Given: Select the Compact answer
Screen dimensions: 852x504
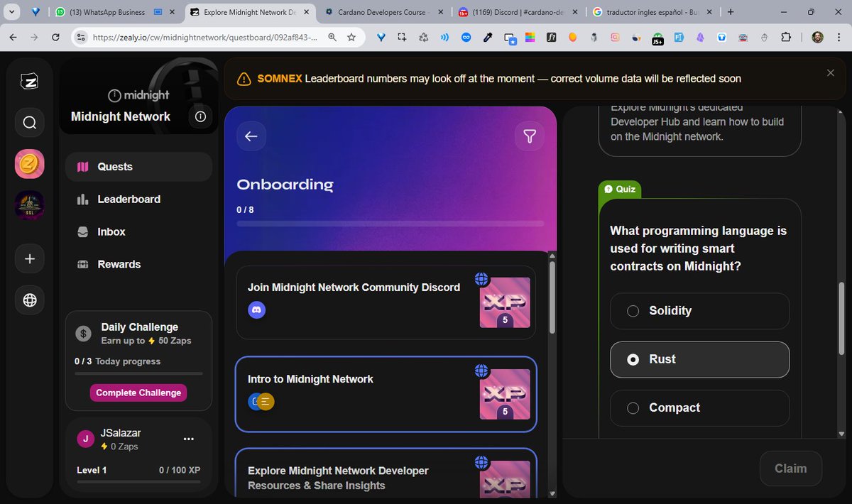Looking at the screenshot, I should [x=699, y=407].
